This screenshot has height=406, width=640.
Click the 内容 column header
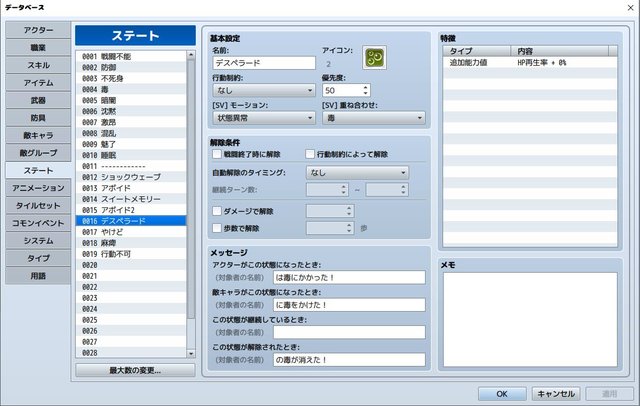559,51
